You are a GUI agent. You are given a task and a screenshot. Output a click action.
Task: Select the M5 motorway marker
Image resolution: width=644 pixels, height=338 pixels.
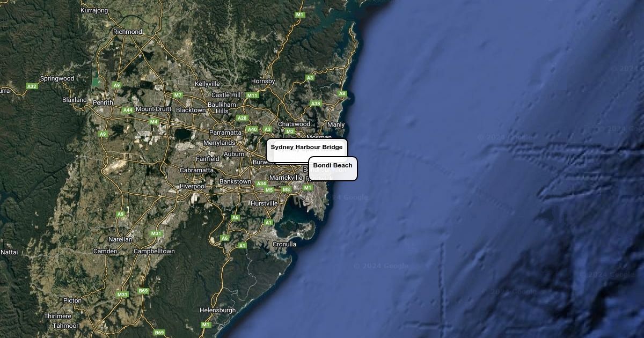click(269, 190)
